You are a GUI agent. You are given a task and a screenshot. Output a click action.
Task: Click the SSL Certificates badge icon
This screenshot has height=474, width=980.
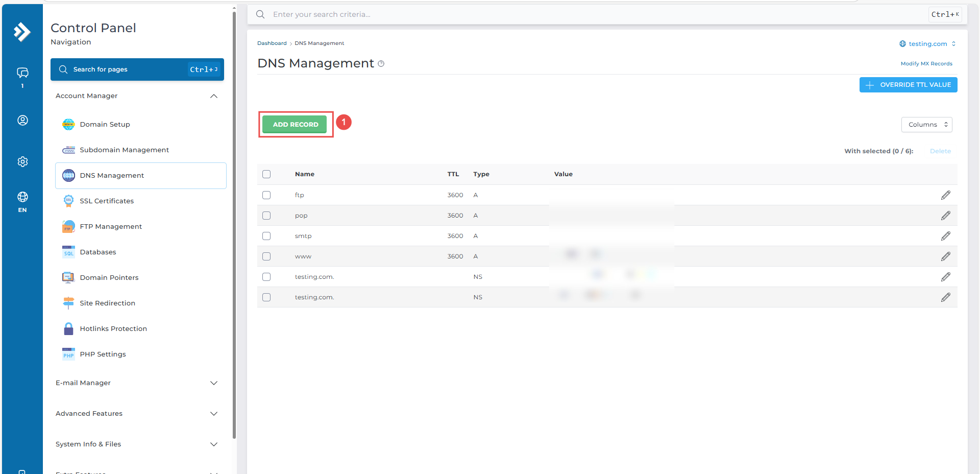(x=68, y=201)
